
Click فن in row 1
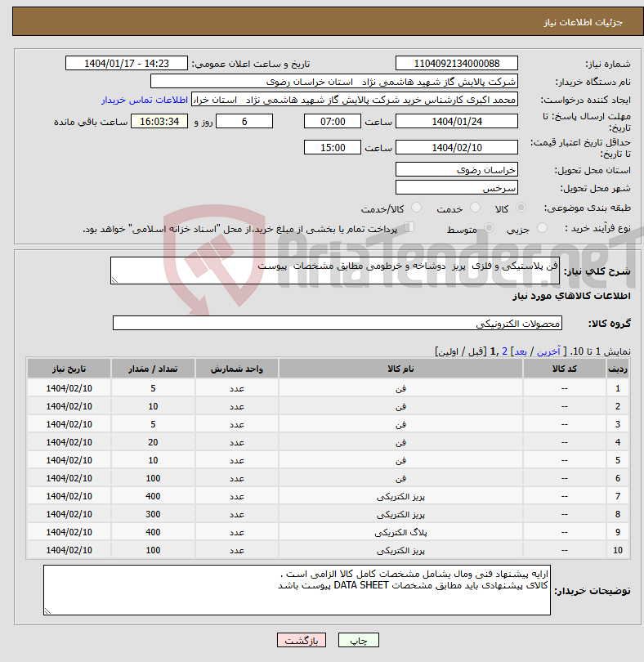coord(400,388)
